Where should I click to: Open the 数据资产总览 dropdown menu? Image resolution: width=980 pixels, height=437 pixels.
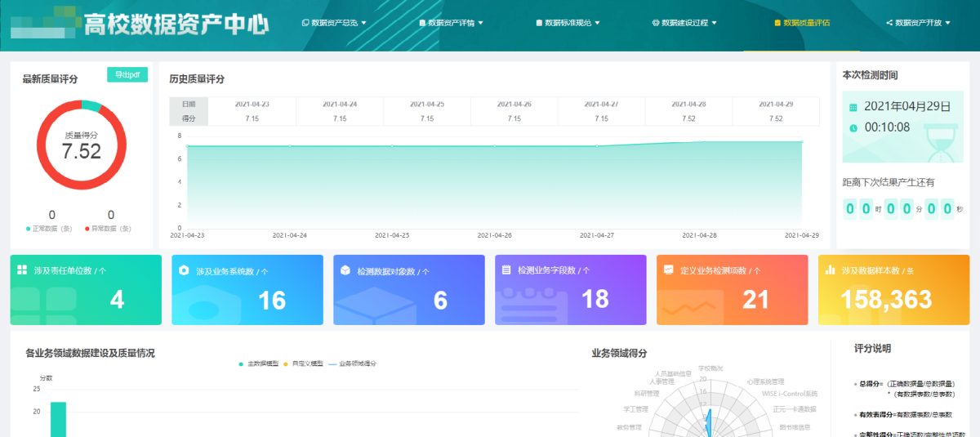[x=334, y=23]
